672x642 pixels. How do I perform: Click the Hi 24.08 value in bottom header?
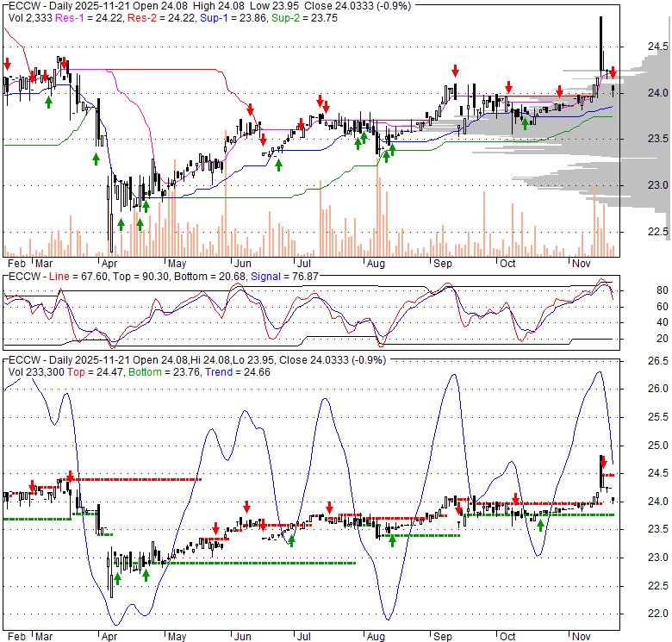[x=209, y=360]
